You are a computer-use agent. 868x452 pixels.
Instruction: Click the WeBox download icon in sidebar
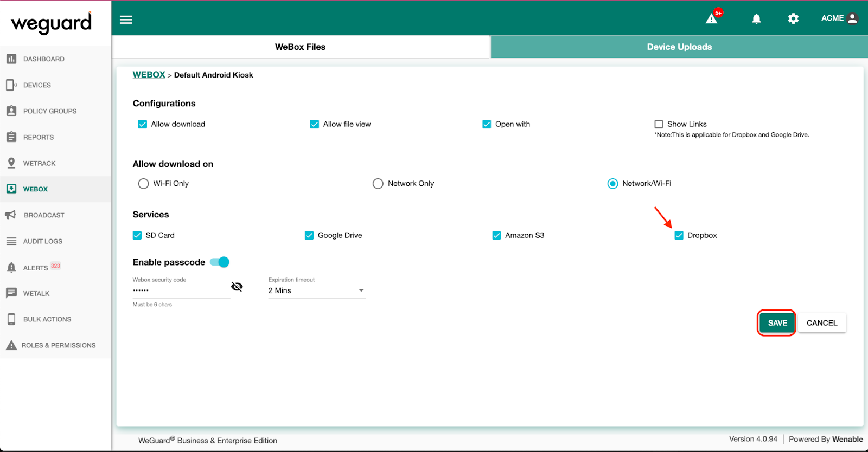(11, 189)
